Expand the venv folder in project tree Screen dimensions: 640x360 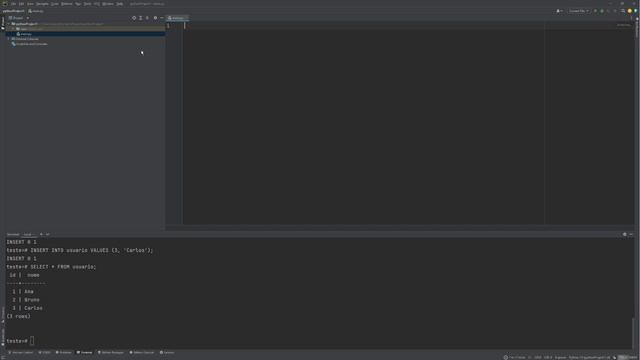click(13, 29)
